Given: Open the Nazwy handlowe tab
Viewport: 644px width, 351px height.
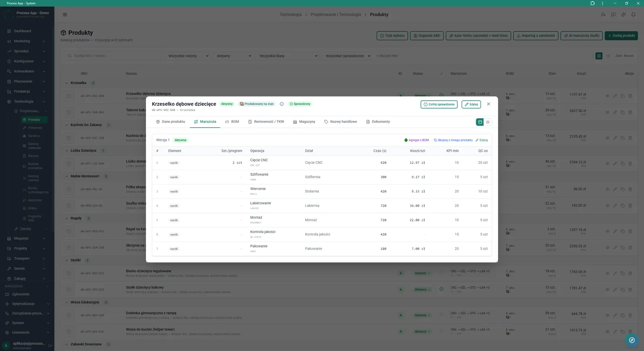Looking at the screenshot, I should coord(341,122).
